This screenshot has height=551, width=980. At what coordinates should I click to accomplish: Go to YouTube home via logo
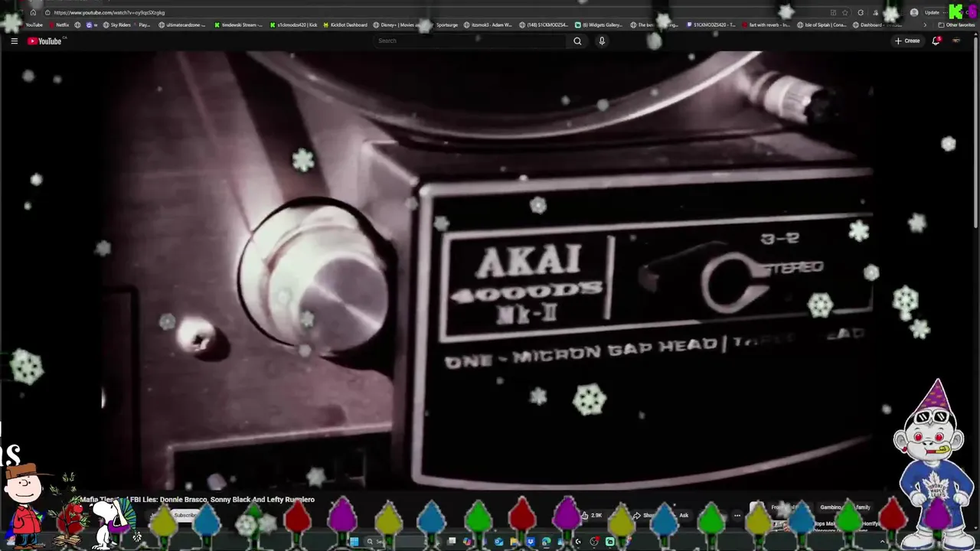pos(44,41)
